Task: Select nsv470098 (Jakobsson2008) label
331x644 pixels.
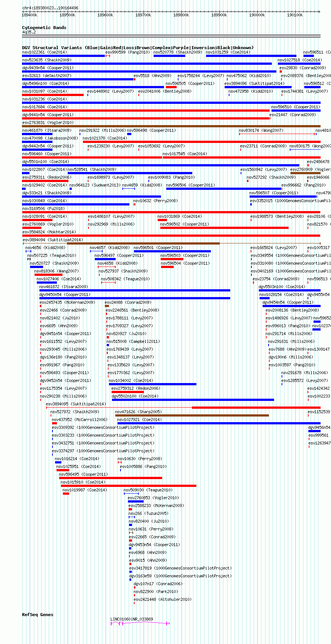Action: [x=50, y=138]
